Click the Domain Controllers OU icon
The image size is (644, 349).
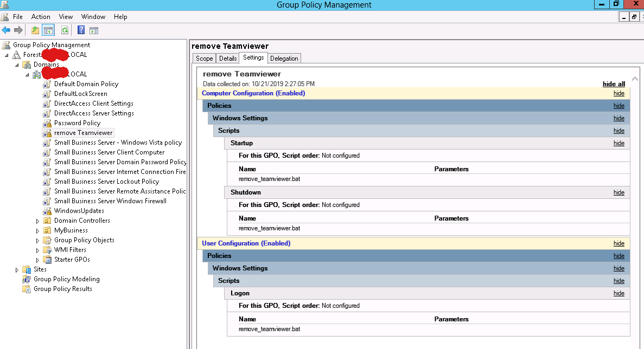coord(47,221)
